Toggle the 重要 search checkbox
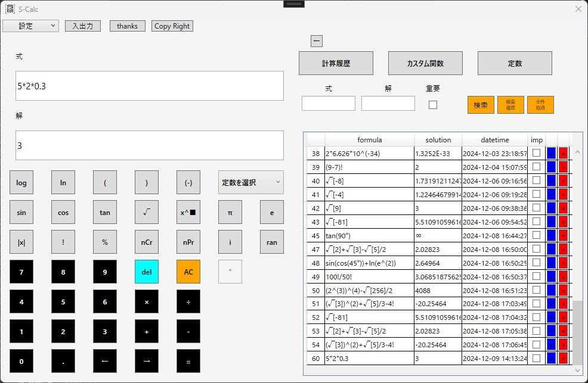This screenshot has width=588, height=383. click(433, 105)
